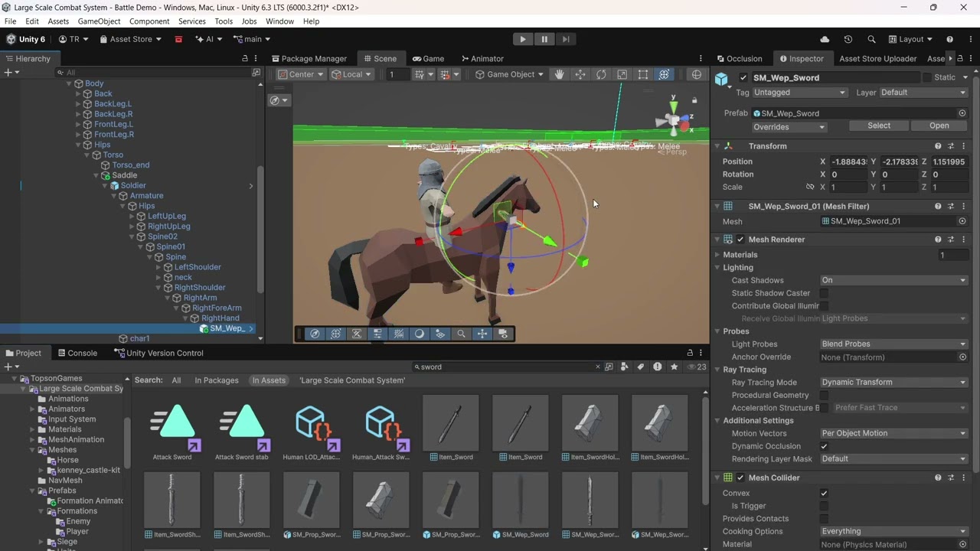Open the Tag dropdown 'Untagged'
Screen dimensions: 980x551
[x=799, y=93]
